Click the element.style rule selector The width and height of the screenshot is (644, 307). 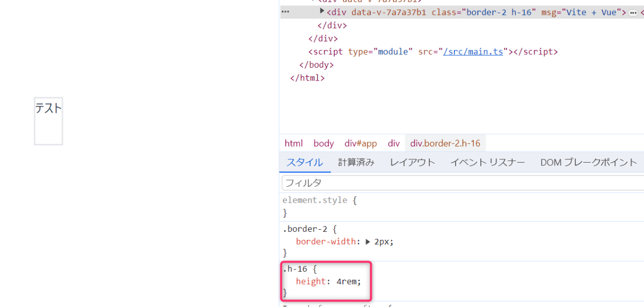click(x=316, y=200)
